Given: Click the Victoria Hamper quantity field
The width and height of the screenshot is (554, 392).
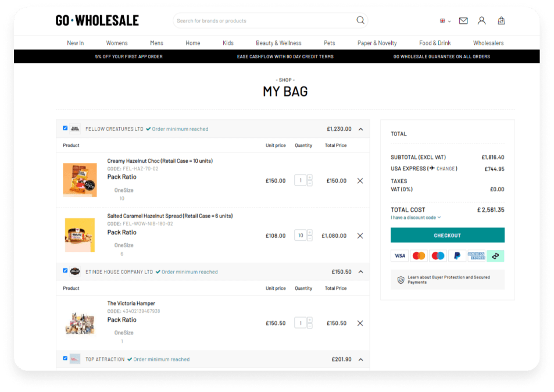Looking at the screenshot, I should (x=301, y=323).
